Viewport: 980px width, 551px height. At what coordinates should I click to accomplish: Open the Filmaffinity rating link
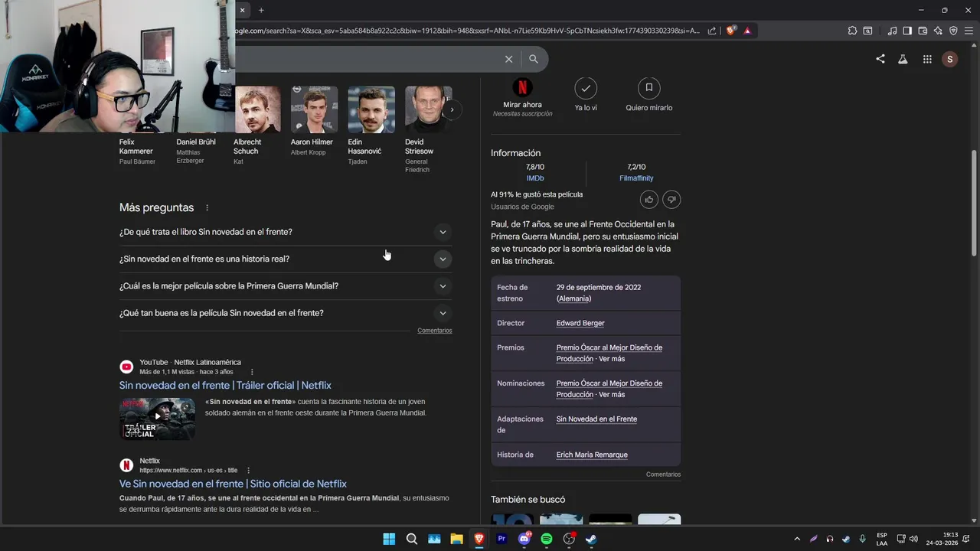pyautogui.click(x=636, y=178)
